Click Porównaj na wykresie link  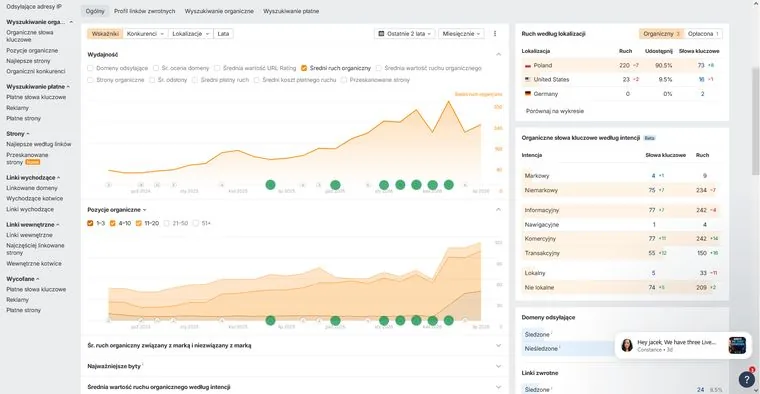[x=555, y=111]
